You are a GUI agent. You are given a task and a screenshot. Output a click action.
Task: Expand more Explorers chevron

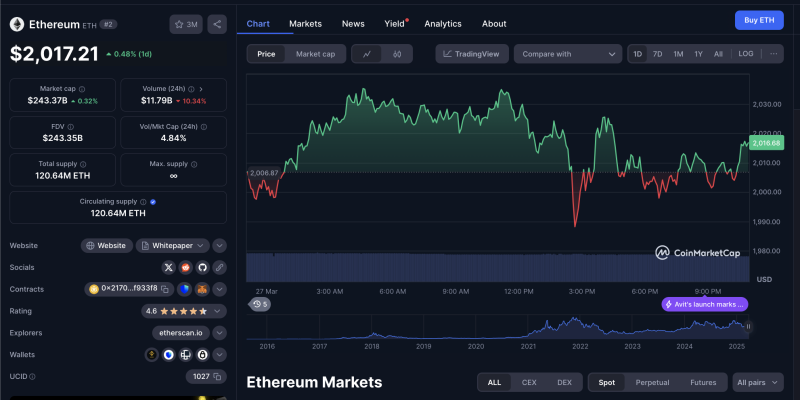pos(219,333)
